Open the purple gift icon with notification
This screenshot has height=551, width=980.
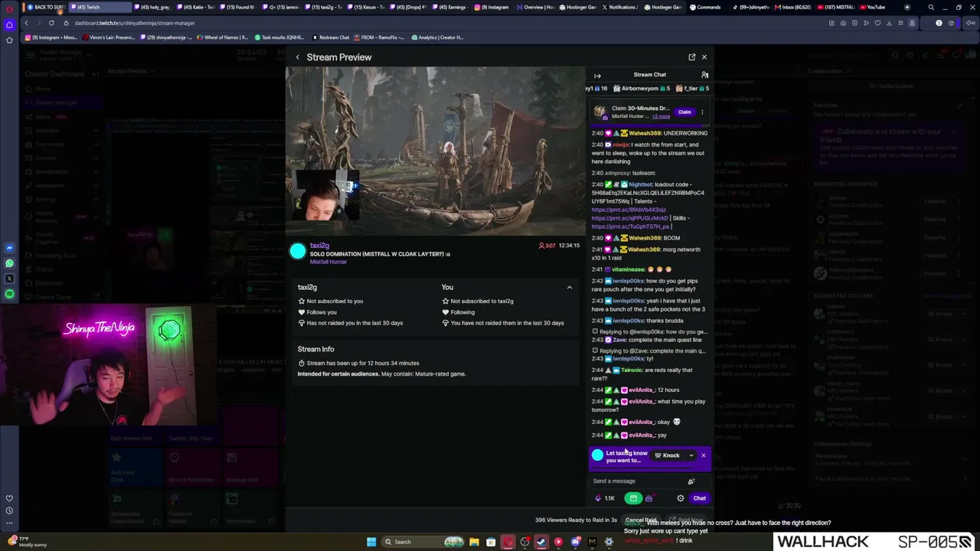click(x=649, y=498)
